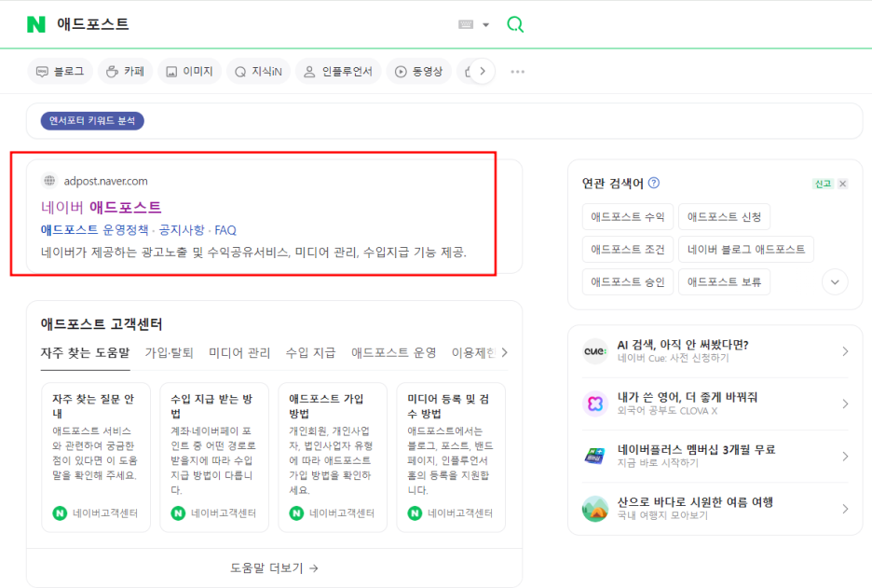Select related search 애드포스트 조건
The width and height of the screenshot is (872, 588).
click(x=628, y=249)
